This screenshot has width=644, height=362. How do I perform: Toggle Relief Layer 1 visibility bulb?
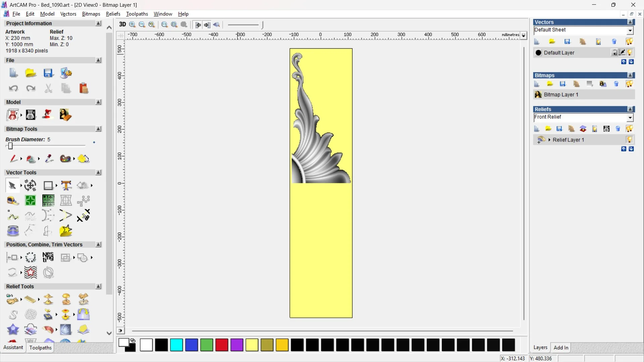(x=629, y=140)
